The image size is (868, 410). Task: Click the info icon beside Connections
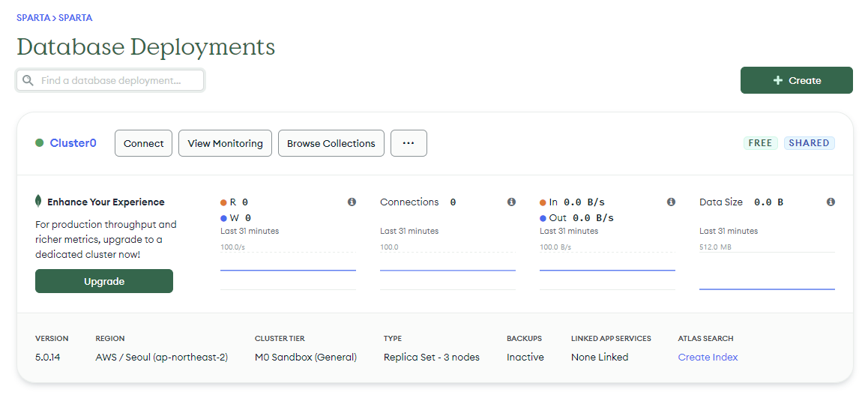tap(511, 202)
